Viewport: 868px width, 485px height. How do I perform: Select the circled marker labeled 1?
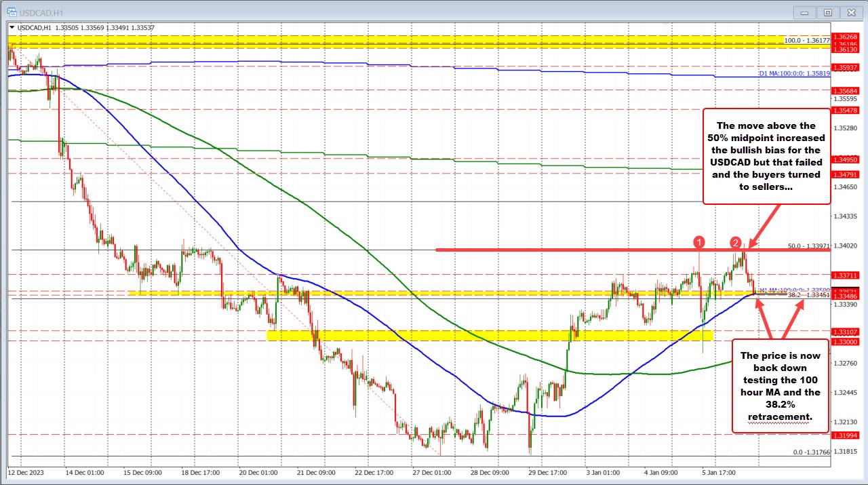[x=701, y=241]
